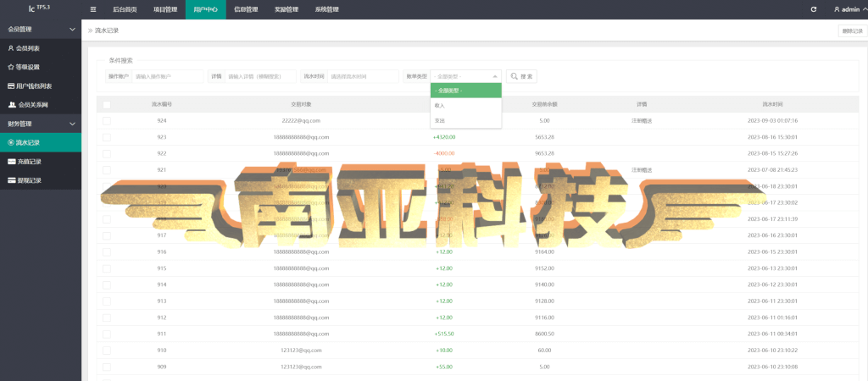Open 等级设置 via its star icon
The height and width of the screenshot is (381, 868).
[11, 68]
